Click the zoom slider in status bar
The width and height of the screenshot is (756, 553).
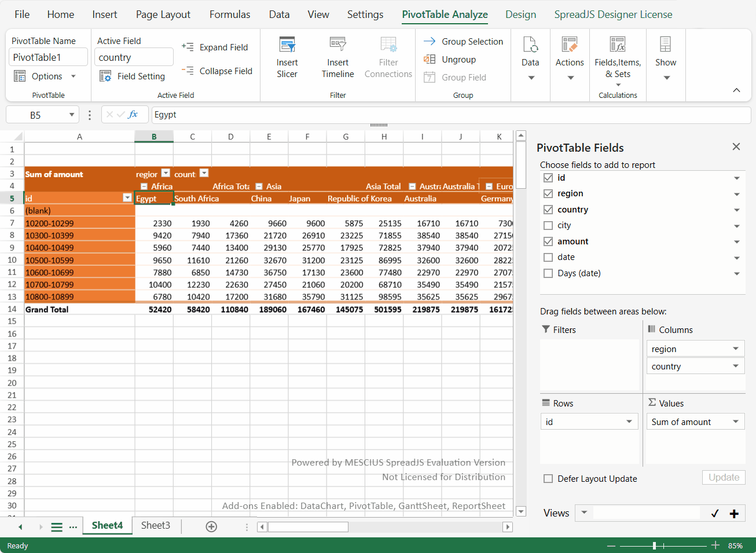[x=654, y=545]
